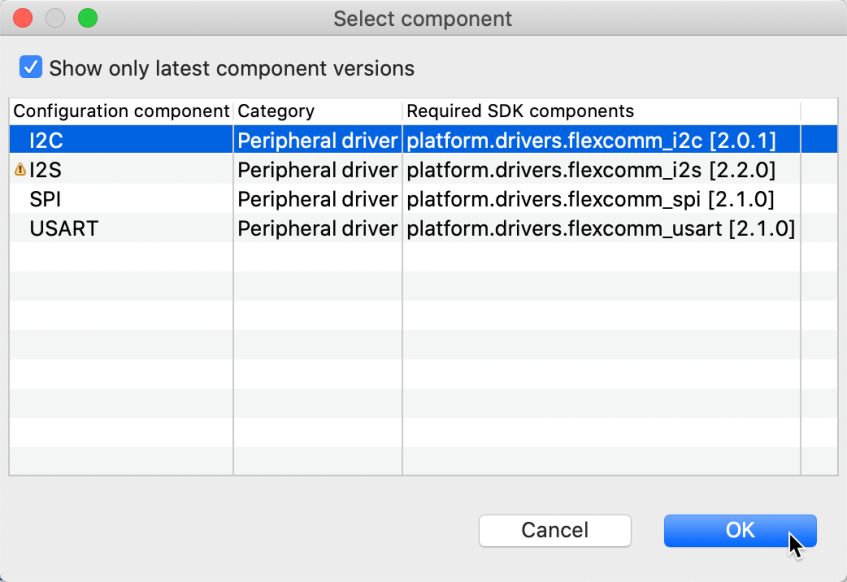This screenshot has width=847, height=582.
Task: Select the platform.drivers.flexcomm_i2s [2.2.0] entry
Action: [x=591, y=170]
